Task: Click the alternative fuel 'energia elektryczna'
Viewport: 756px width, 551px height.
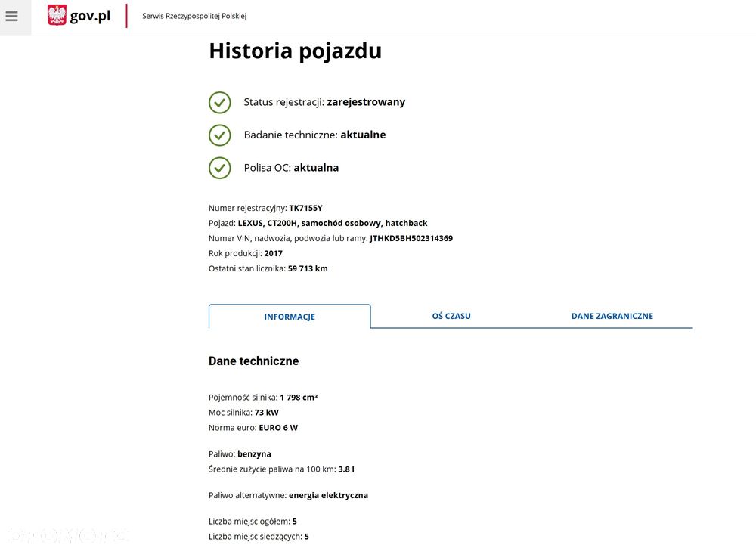Action: pos(328,495)
